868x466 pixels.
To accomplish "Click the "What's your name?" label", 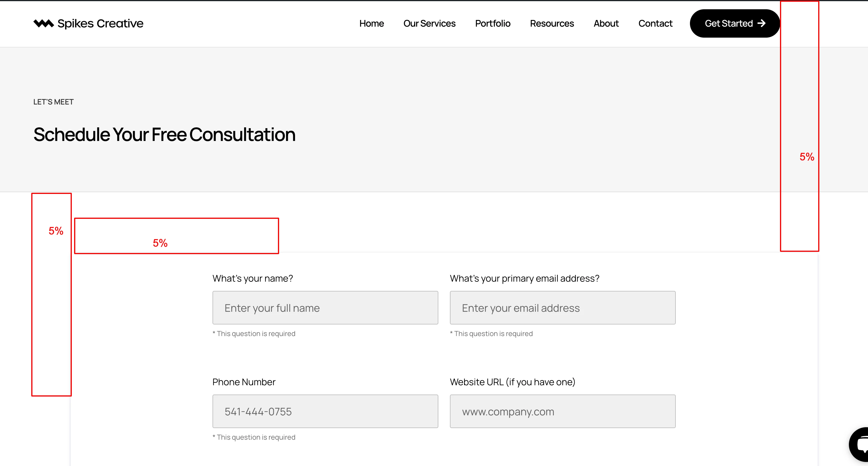I will pos(253,278).
